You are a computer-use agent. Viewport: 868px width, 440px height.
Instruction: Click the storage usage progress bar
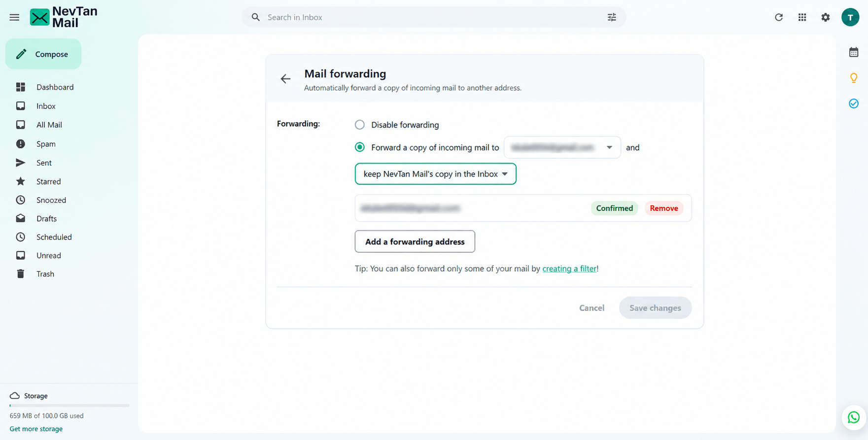69,406
